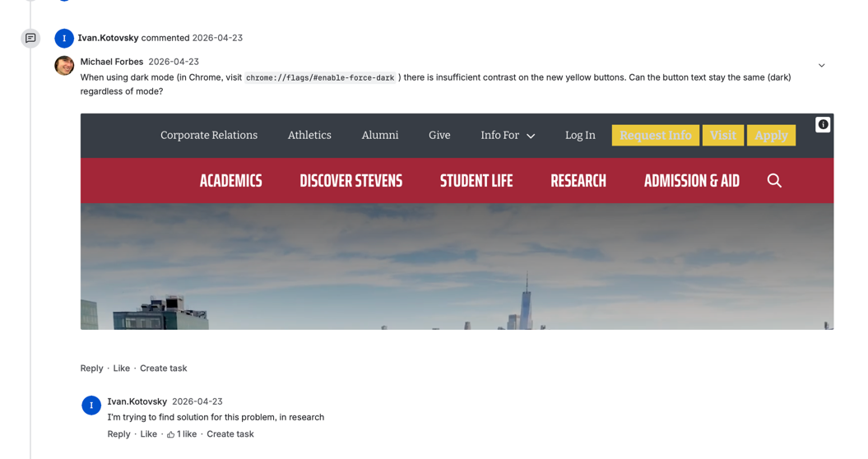Click Ivan.Kotovsky's avatar in the reply
Screen dimensions: 868x459
pos(91,406)
